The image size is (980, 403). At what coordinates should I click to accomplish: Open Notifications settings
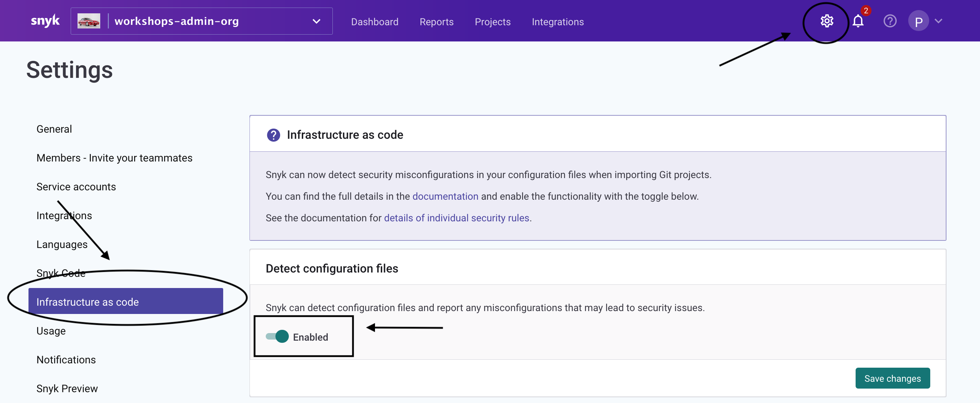point(66,360)
